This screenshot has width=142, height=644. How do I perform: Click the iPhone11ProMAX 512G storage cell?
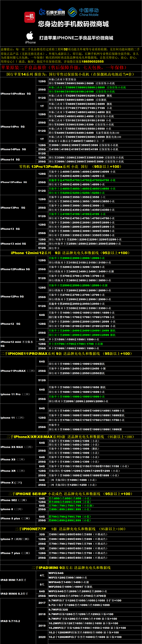[42, 380]
